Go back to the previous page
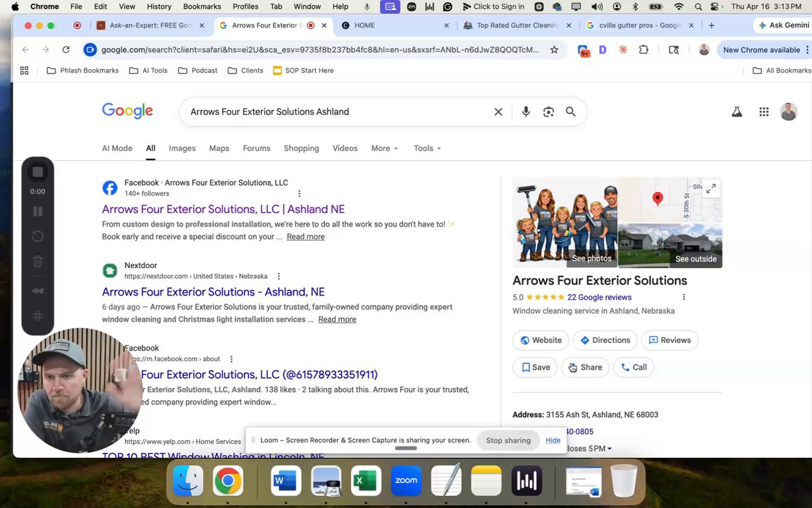This screenshot has height=508, width=812. coord(25,50)
